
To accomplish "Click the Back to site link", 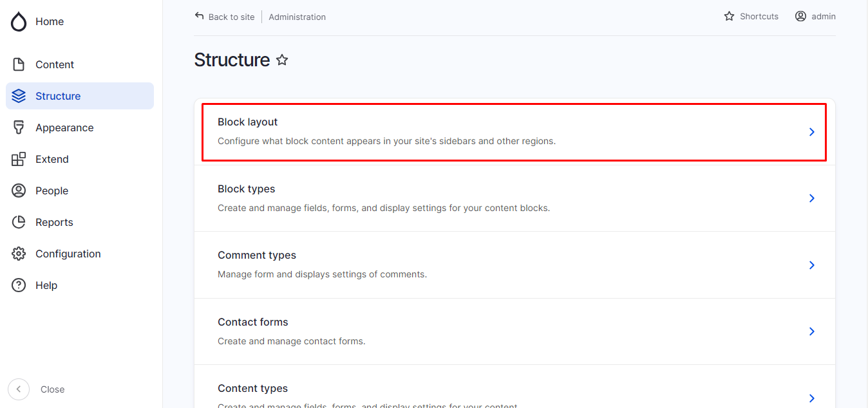I will (225, 17).
